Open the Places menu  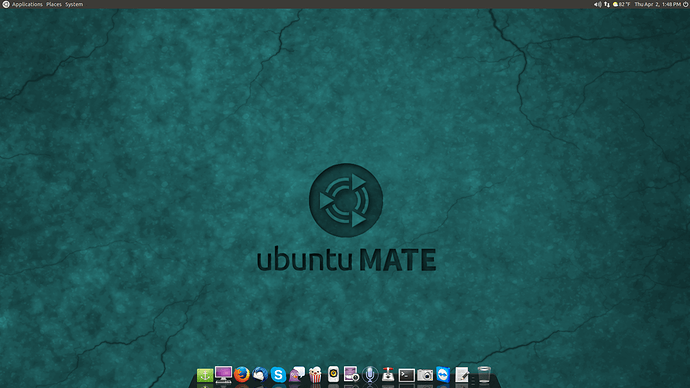(54, 4)
